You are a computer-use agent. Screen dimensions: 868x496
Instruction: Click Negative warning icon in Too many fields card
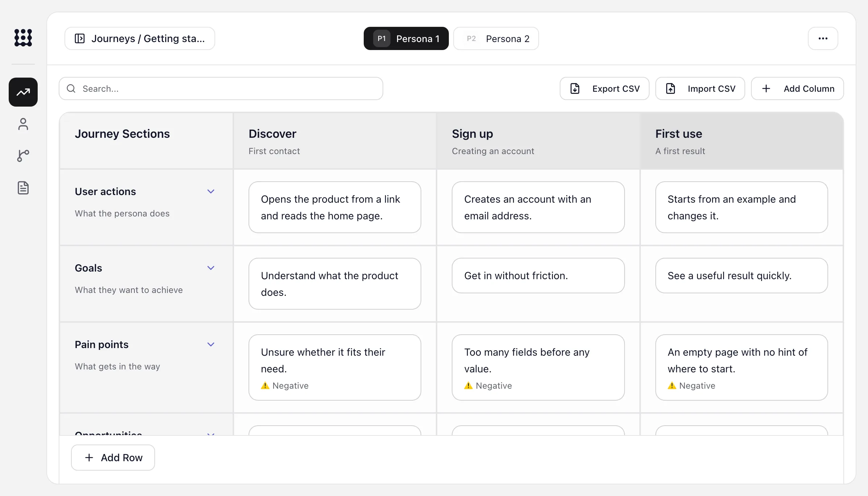(x=468, y=386)
